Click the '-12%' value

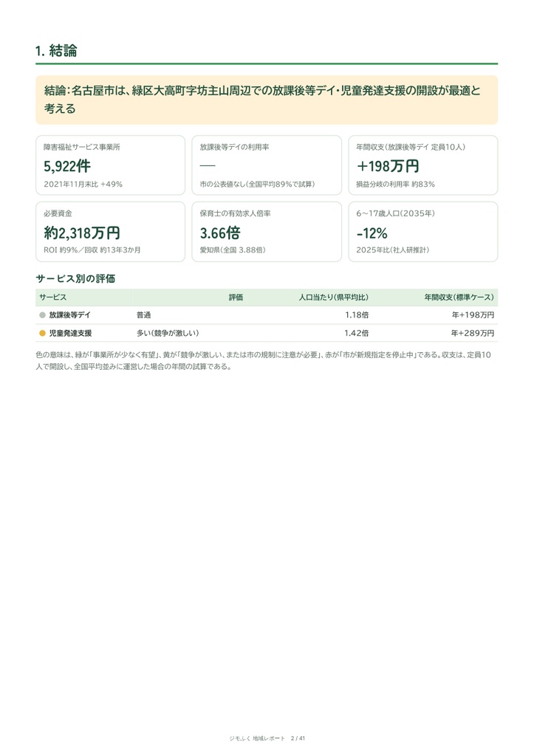[372, 233]
